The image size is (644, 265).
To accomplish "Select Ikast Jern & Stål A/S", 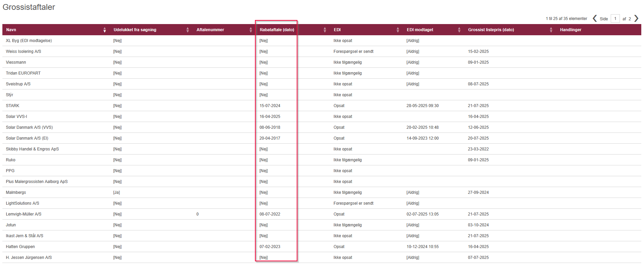I will pos(24,236).
